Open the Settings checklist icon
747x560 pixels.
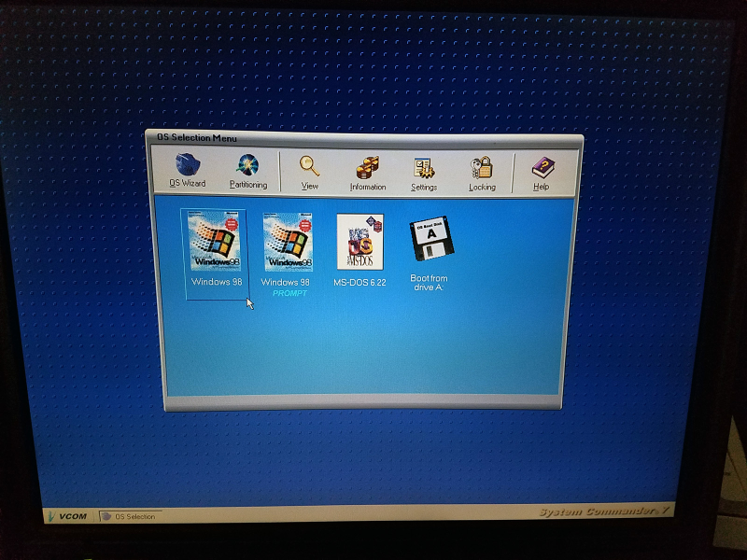[424, 175]
